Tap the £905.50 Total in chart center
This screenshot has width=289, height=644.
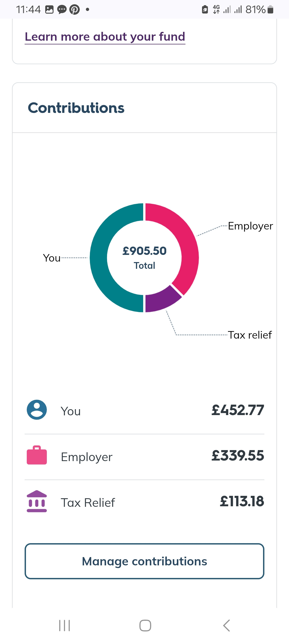144,257
